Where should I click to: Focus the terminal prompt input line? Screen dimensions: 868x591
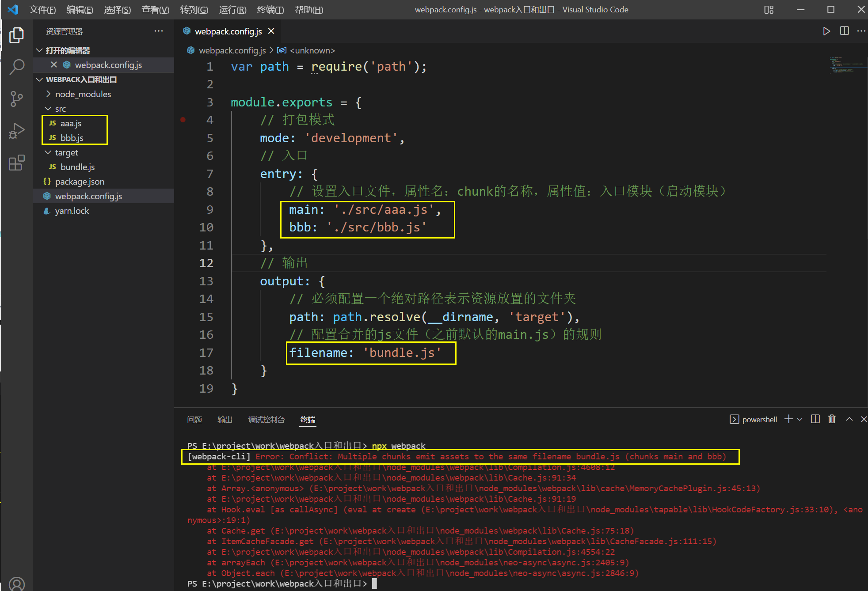tap(282, 583)
